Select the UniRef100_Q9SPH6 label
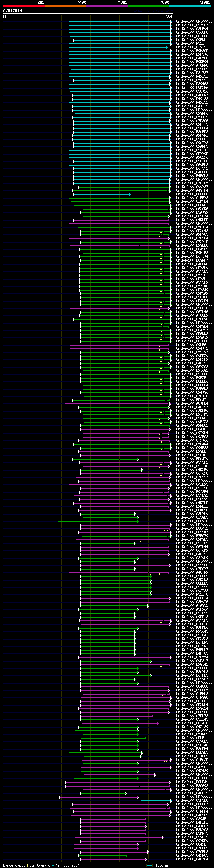 point(192,114)
